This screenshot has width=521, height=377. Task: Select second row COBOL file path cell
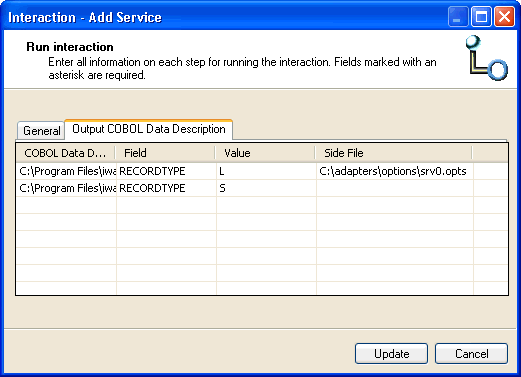66,188
